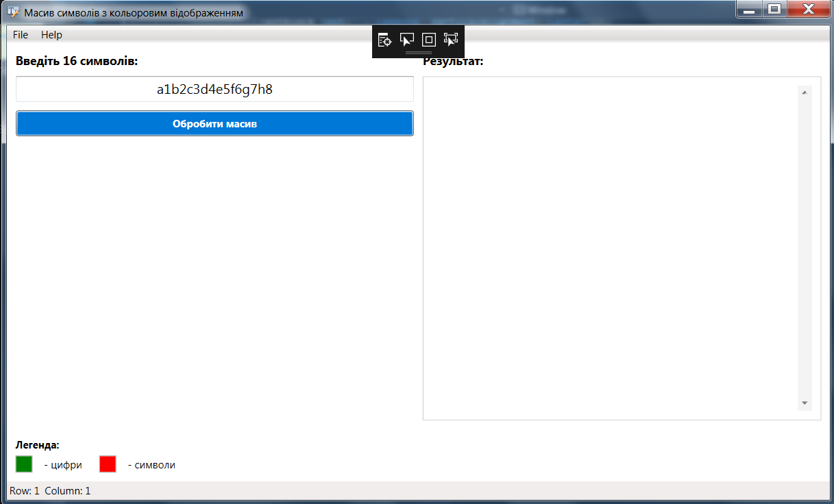Close the application window

(x=808, y=10)
